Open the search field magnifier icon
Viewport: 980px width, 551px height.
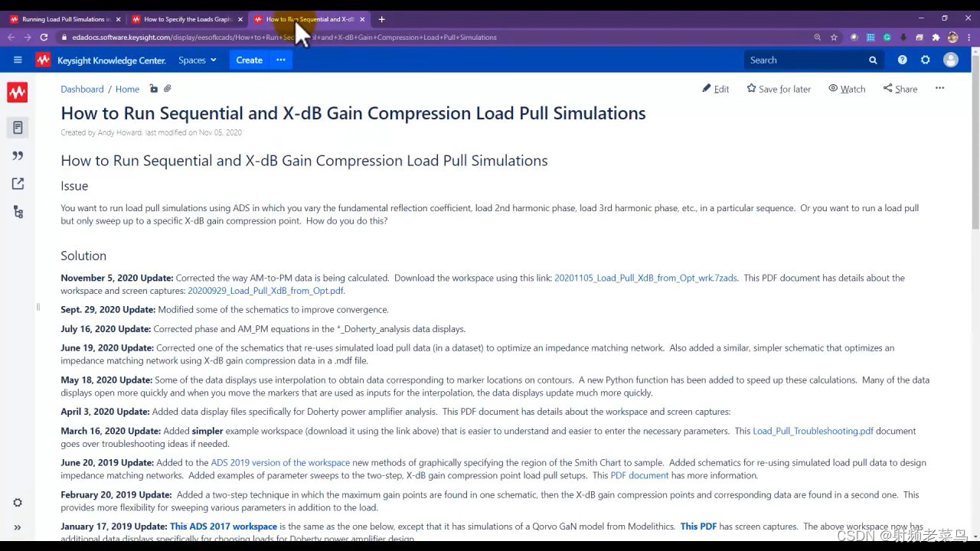(x=873, y=60)
